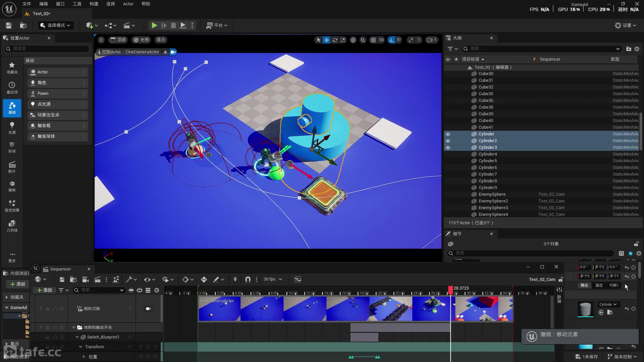Toggle grid snapping in viewport toolbar
The image size is (644, 362).
(373, 40)
